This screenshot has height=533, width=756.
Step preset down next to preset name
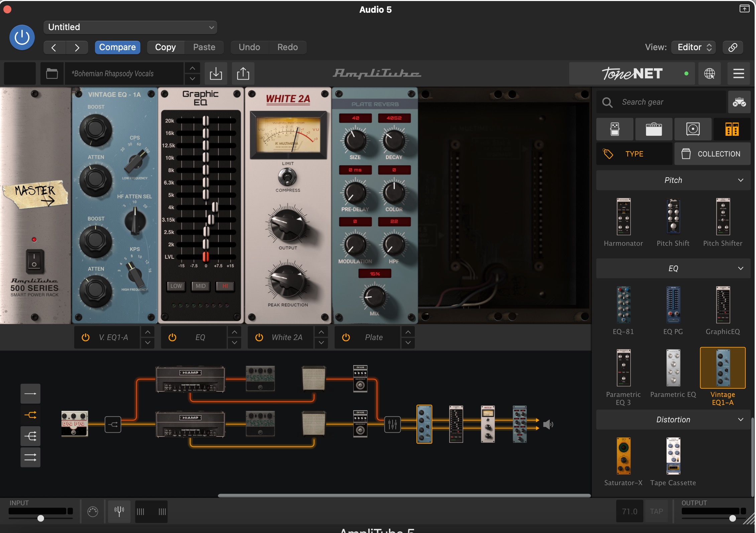tap(193, 79)
